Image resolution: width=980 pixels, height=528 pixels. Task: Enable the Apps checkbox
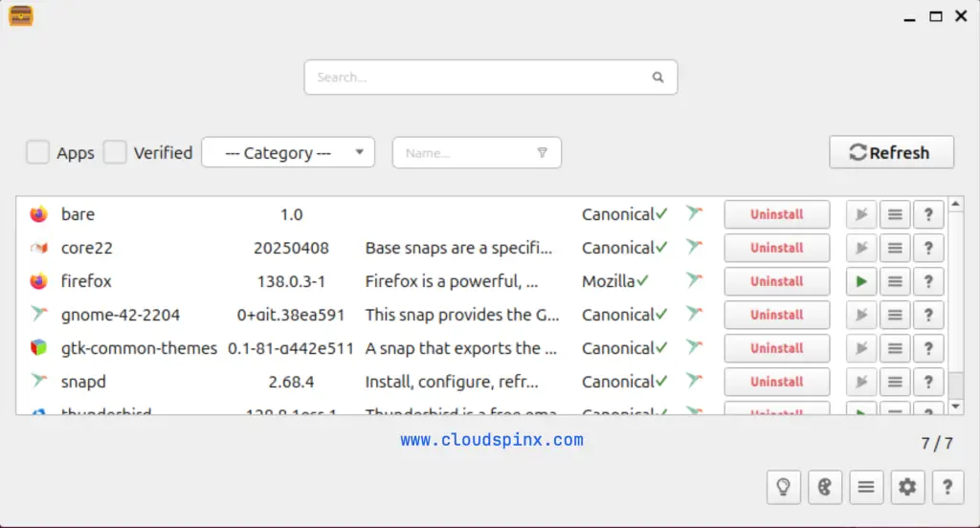38,152
